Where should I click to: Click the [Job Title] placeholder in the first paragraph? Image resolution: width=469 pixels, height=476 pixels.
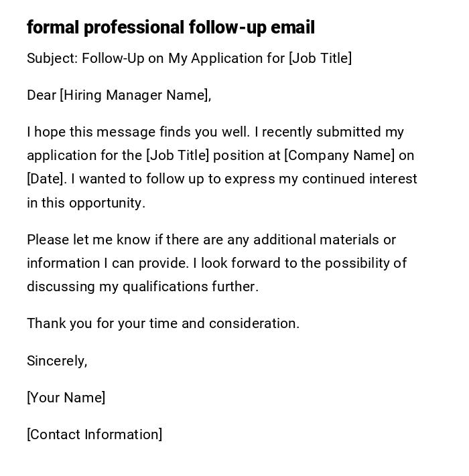tap(178, 155)
